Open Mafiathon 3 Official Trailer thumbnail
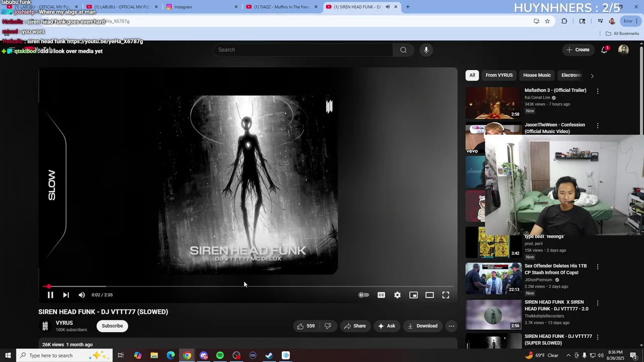The height and width of the screenshot is (362, 644). (494, 103)
